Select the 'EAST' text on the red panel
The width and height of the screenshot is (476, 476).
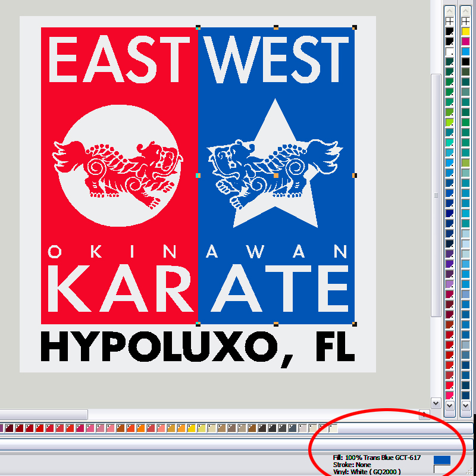[x=120, y=59]
